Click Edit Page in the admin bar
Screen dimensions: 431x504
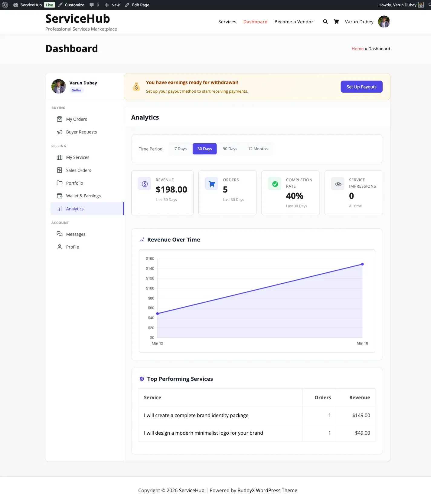point(137,5)
